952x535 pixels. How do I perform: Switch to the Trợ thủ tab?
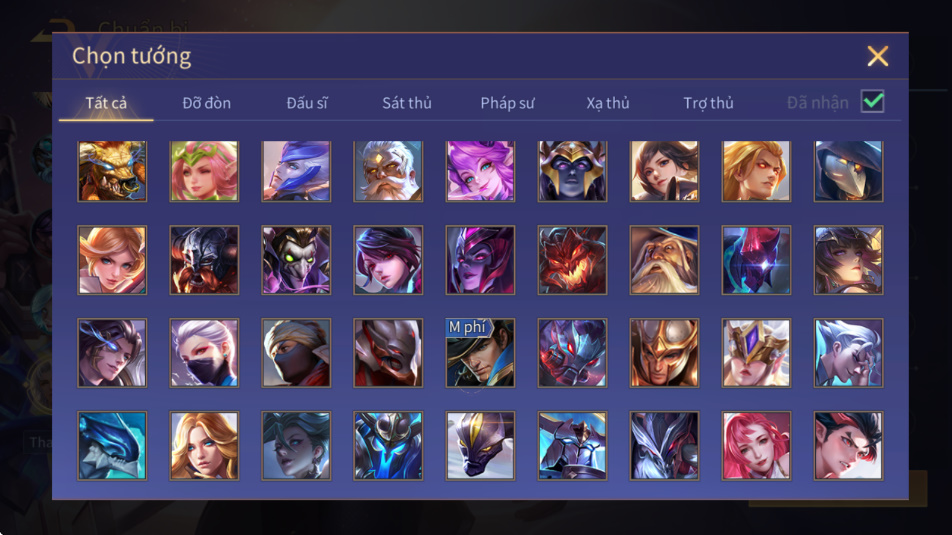[708, 103]
